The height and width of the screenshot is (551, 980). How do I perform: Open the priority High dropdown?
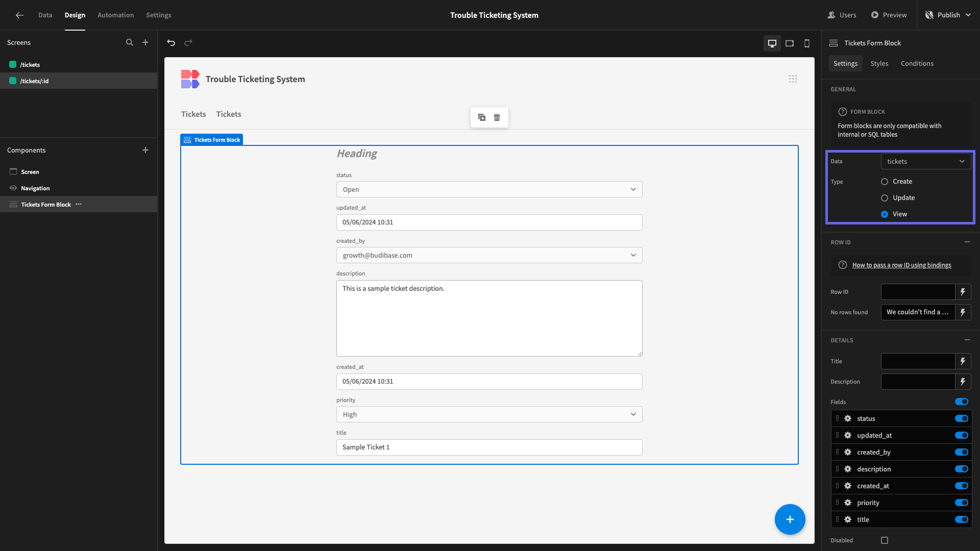point(489,414)
